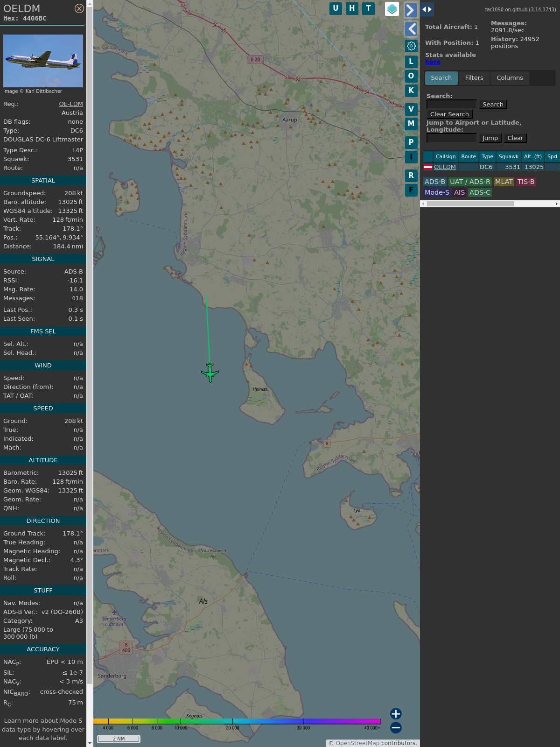The width and height of the screenshot is (560, 747).
Task: Switch to the Columns tab
Action: 510,78
